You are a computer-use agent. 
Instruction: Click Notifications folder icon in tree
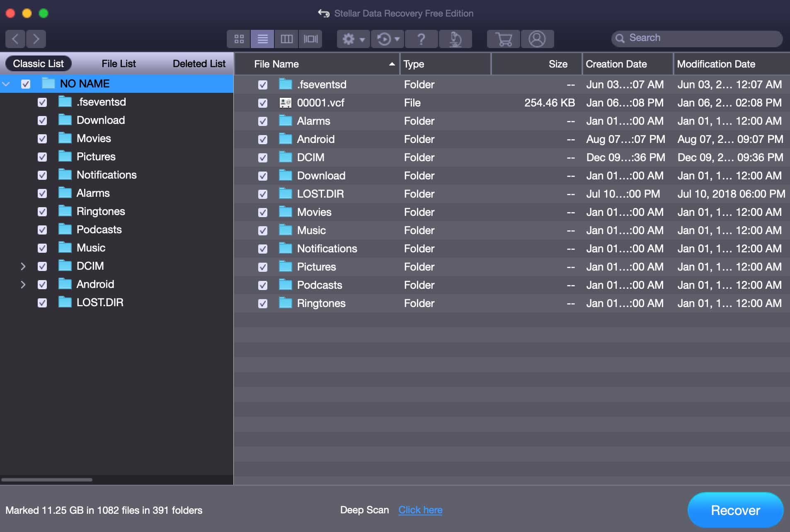point(65,174)
